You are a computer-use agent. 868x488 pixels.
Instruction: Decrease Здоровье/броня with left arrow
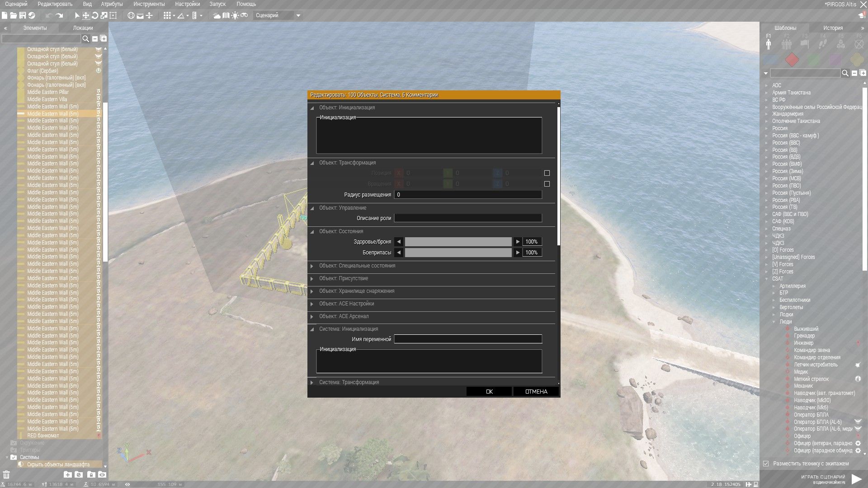(x=399, y=242)
